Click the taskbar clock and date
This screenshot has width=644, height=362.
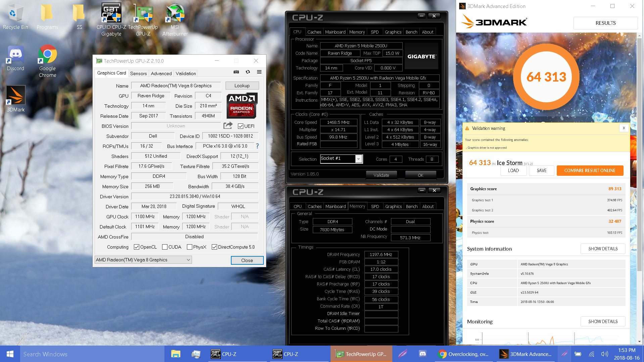(627, 354)
